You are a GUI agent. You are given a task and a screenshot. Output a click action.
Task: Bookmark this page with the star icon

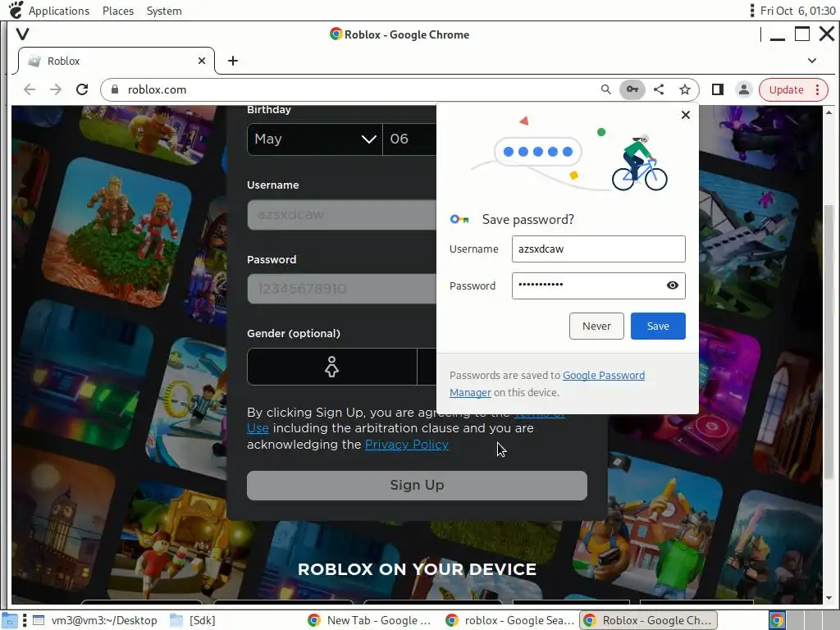click(685, 89)
